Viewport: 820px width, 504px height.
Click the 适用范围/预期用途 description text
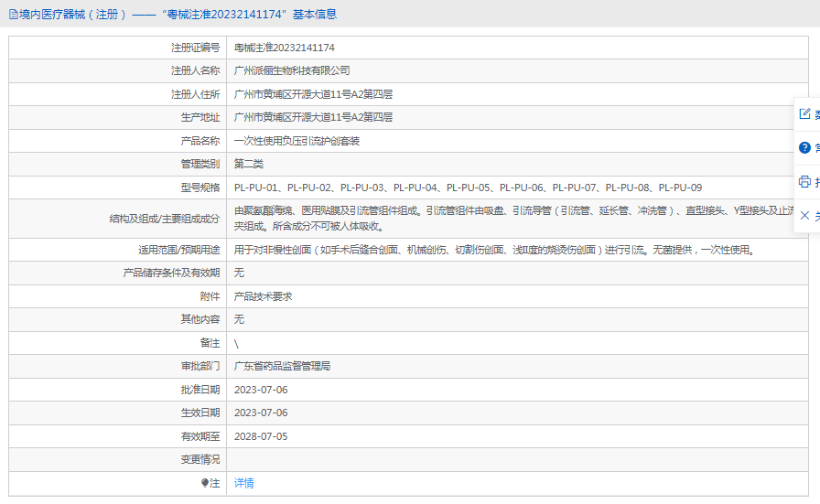click(495, 250)
